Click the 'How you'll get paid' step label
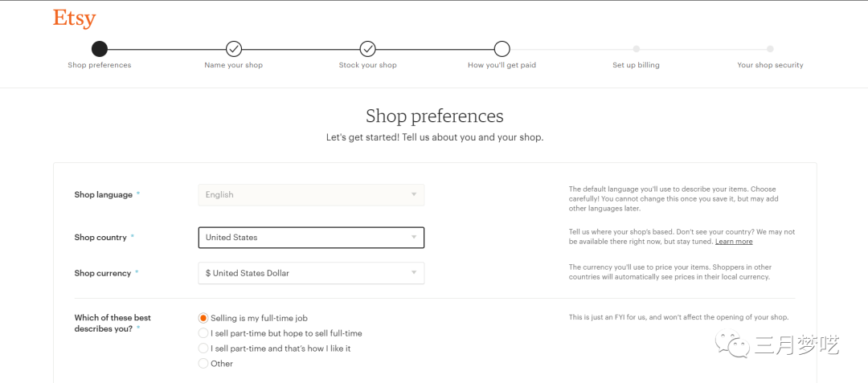Image resolution: width=868 pixels, height=383 pixels. pos(502,65)
